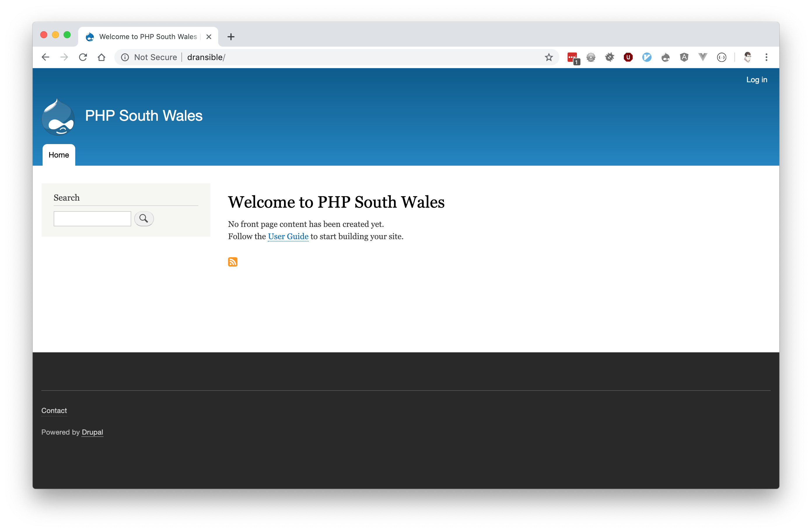
Task: Click the search magnifier button
Action: point(143,218)
